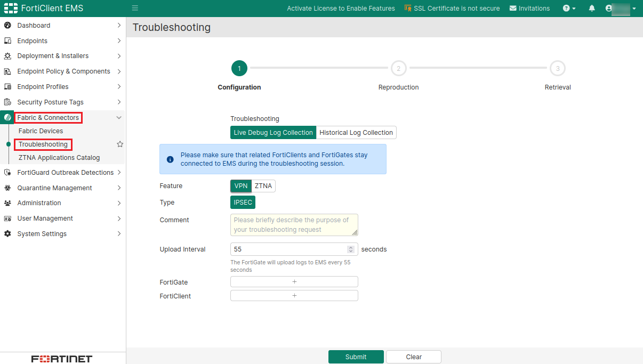
Task: Open Fabric Devices submenu item
Action: pyautogui.click(x=41, y=131)
